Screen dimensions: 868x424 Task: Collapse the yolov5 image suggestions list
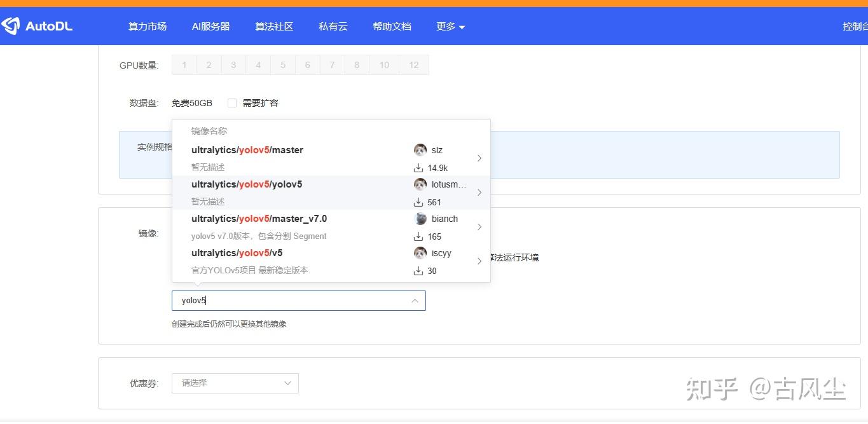coord(415,300)
